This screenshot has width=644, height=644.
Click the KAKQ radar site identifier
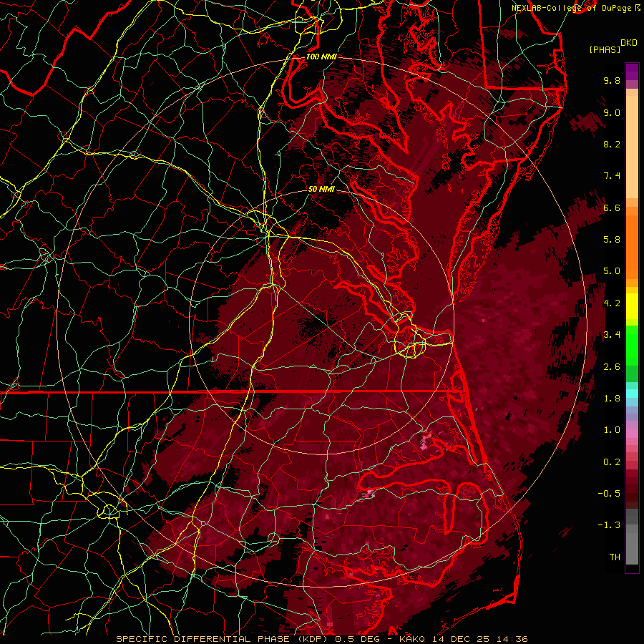pos(413,639)
